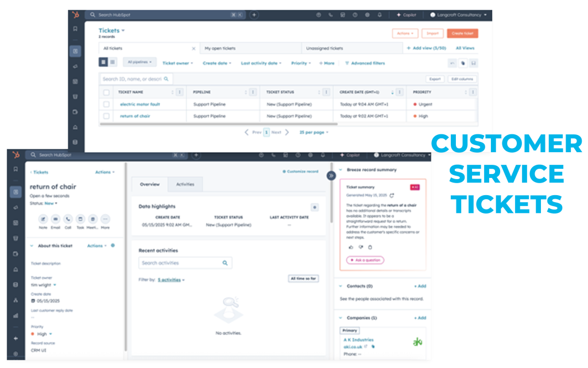Click the Call icon on the ticket record
Viewport: 588px width, 368px height.
click(x=68, y=219)
